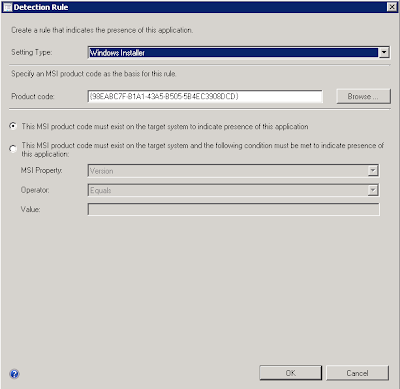Click the 'Value:' label
The height and width of the screenshot is (389, 400).
pos(30,209)
